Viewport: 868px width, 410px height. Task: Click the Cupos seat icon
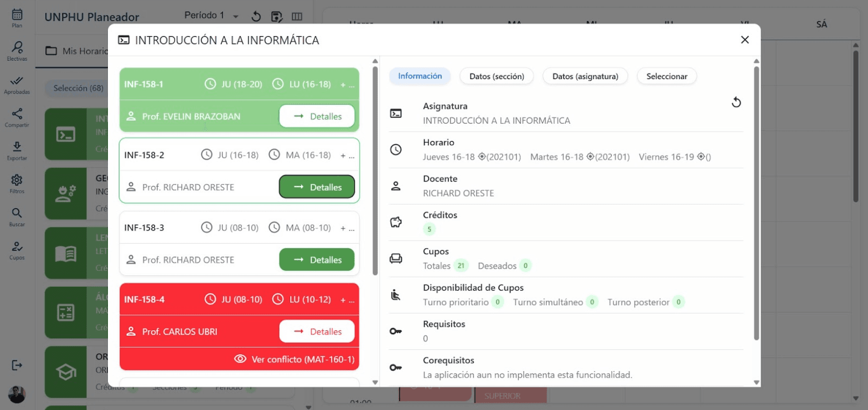(396, 259)
